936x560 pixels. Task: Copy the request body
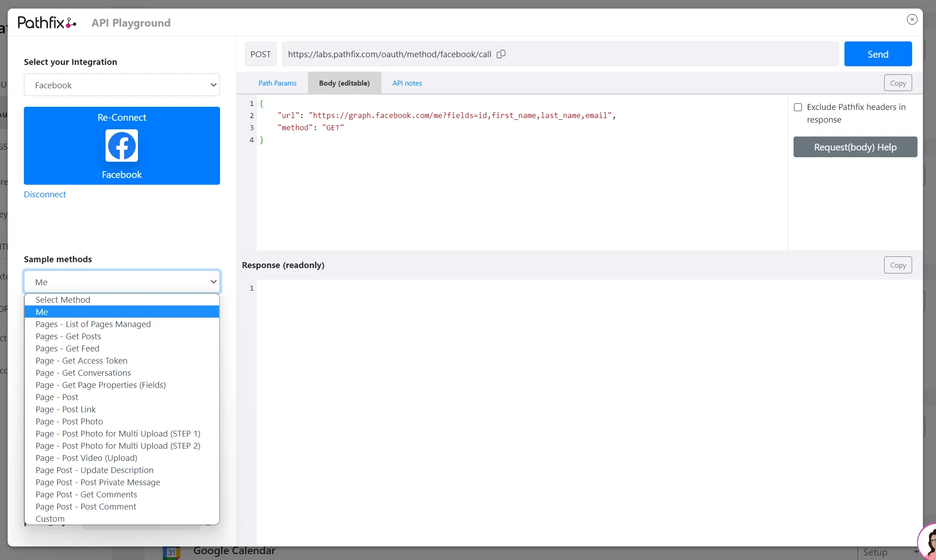[898, 83]
